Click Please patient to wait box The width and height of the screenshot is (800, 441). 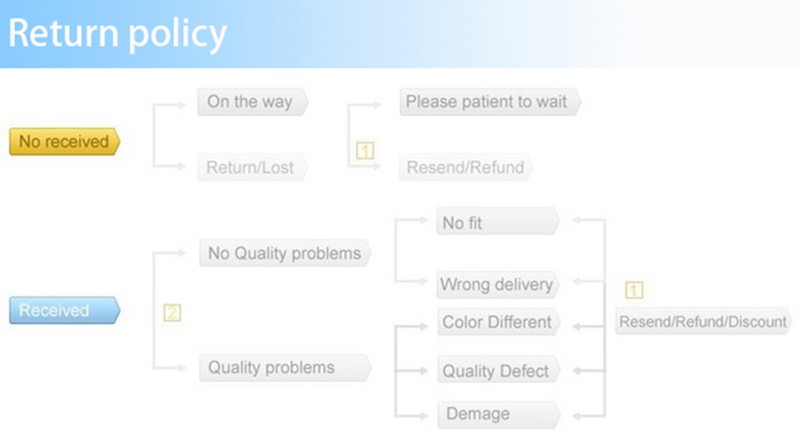coord(490,102)
